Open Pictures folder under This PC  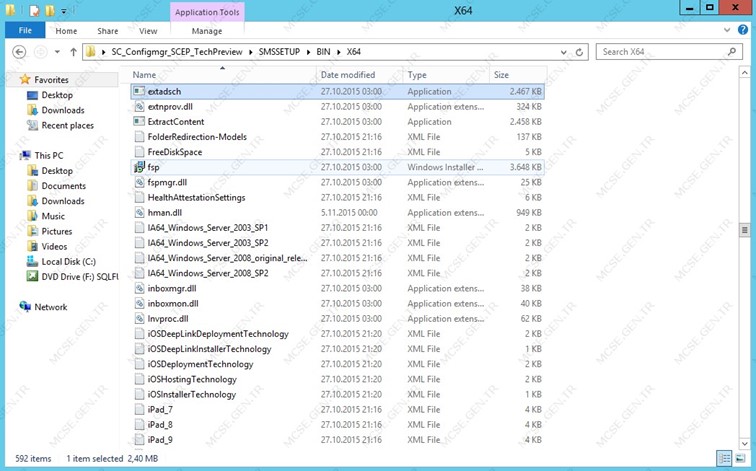[x=56, y=231]
